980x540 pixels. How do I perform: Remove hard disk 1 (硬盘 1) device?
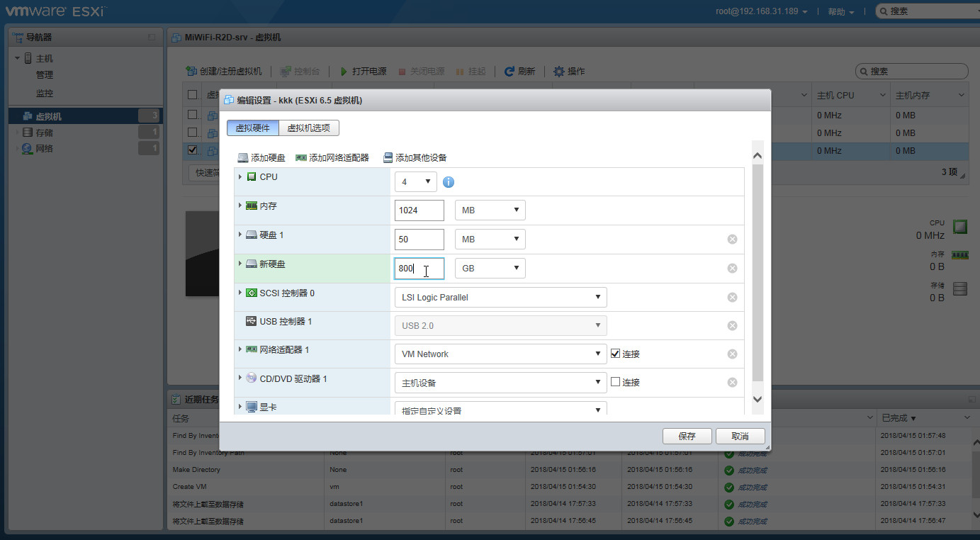[732, 240]
